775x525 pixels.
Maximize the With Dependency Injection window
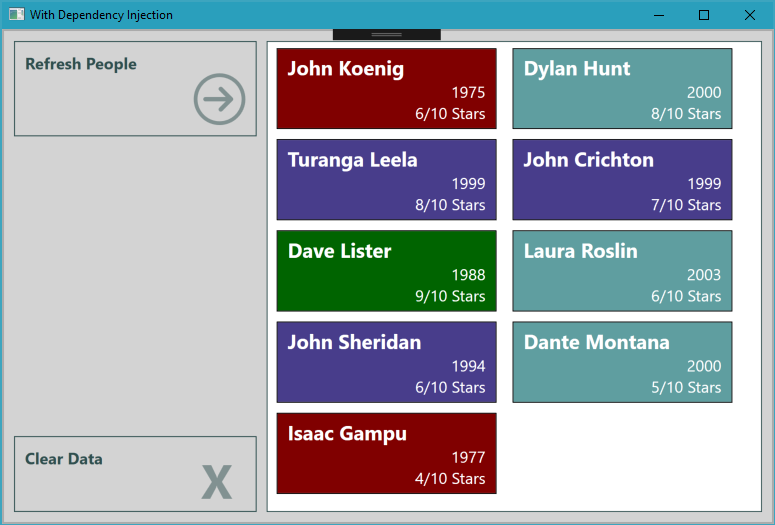(x=704, y=15)
